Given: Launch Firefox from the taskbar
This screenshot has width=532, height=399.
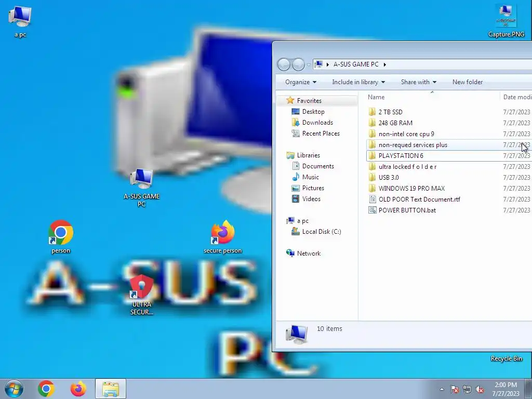Looking at the screenshot, I should click(x=78, y=389).
